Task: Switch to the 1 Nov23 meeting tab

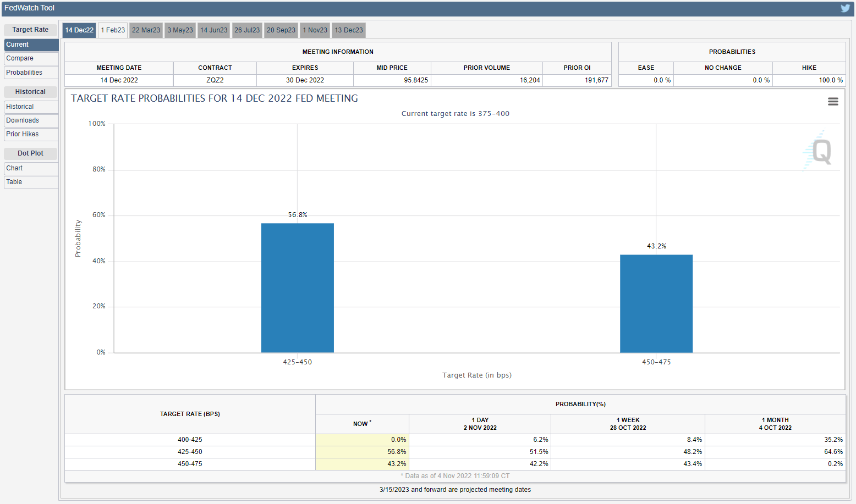Action: (x=315, y=30)
